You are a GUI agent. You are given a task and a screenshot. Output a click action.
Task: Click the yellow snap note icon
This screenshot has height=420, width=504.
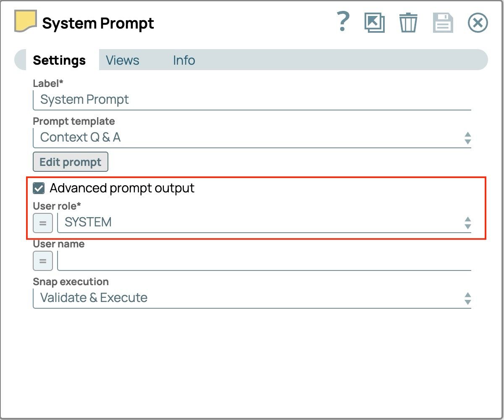tap(26, 21)
